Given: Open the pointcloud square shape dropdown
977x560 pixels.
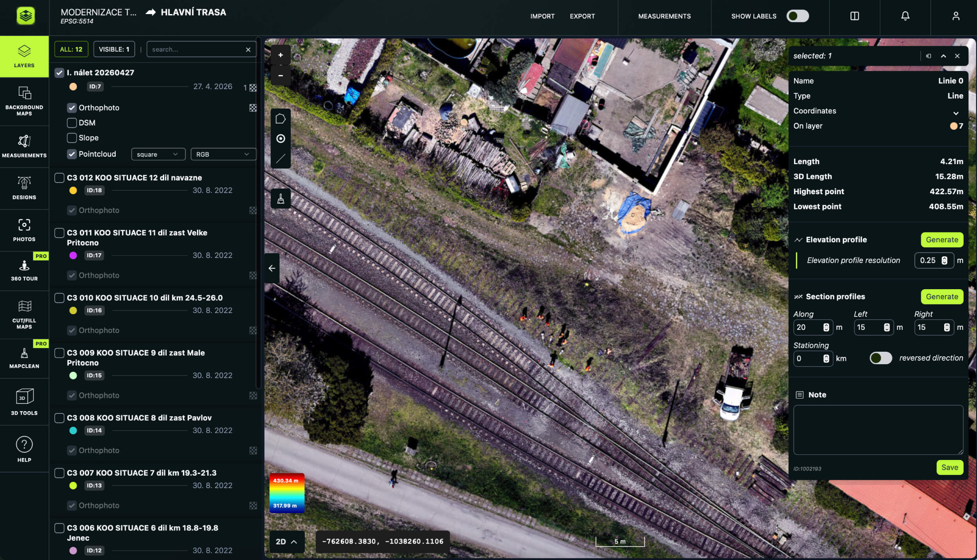Looking at the screenshot, I should [157, 154].
